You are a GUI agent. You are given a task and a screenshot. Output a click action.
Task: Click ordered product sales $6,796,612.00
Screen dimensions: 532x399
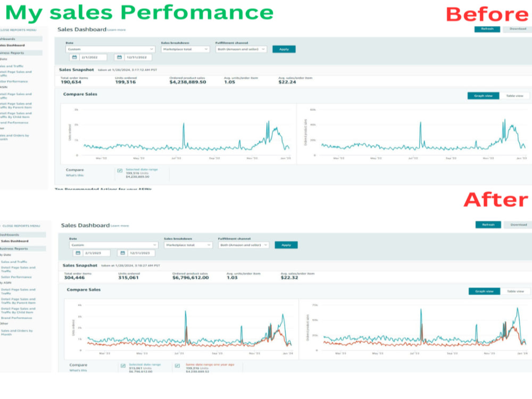[x=190, y=278]
